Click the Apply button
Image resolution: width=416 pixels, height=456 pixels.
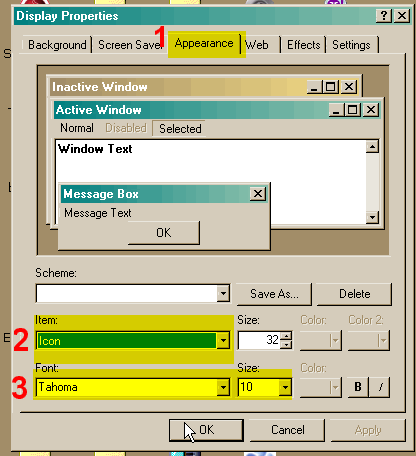pyautogui.click(x=368, y=430)
